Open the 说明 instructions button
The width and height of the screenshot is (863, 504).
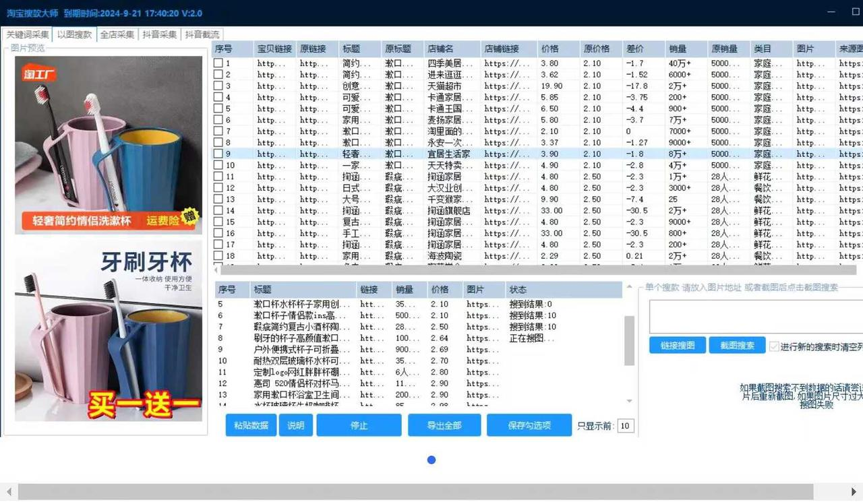coord(295,425)
